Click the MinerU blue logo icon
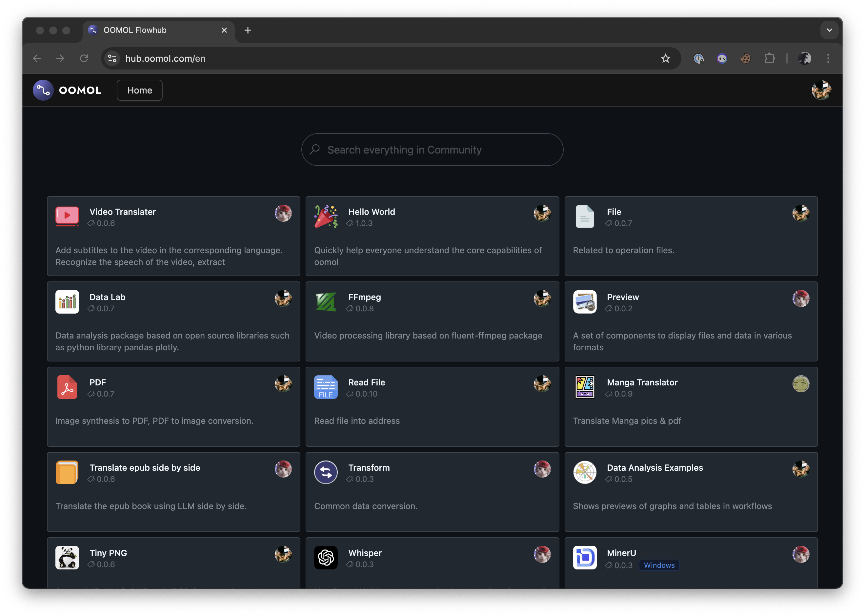Screen dimensions: 865x616 584,557
